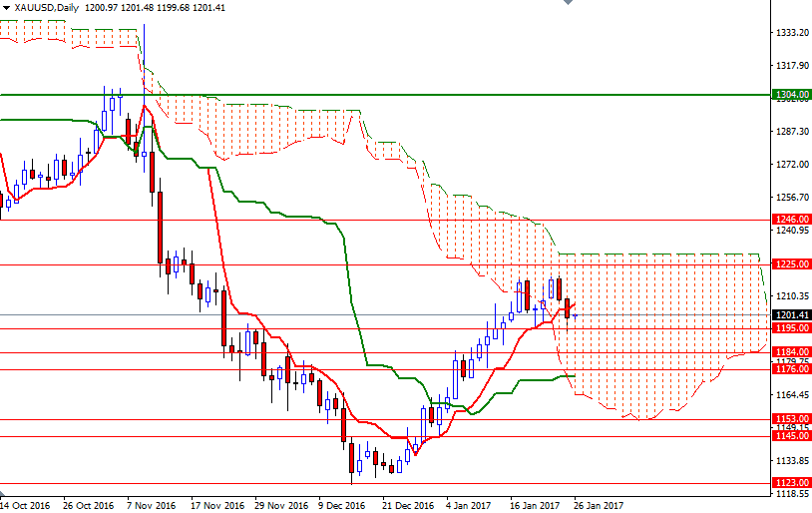The image size is (812, 513).
Task: Select the 1123.00 red level price label
Action: pos(791,483)
